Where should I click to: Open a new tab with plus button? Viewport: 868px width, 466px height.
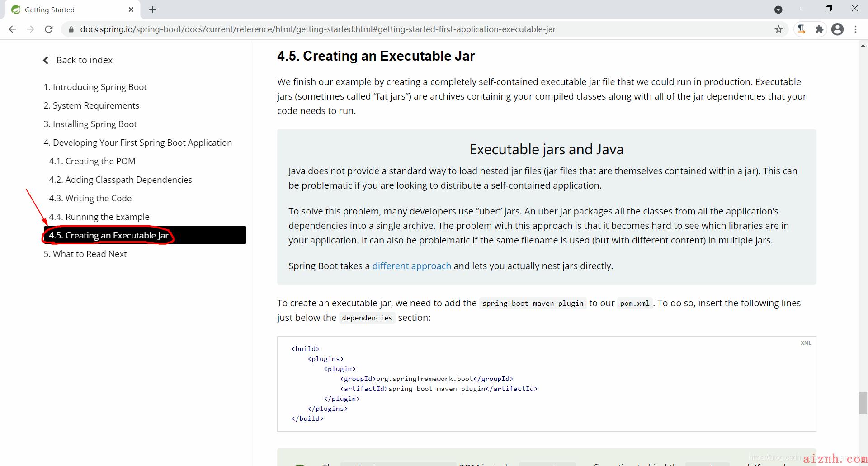(152, 10)
